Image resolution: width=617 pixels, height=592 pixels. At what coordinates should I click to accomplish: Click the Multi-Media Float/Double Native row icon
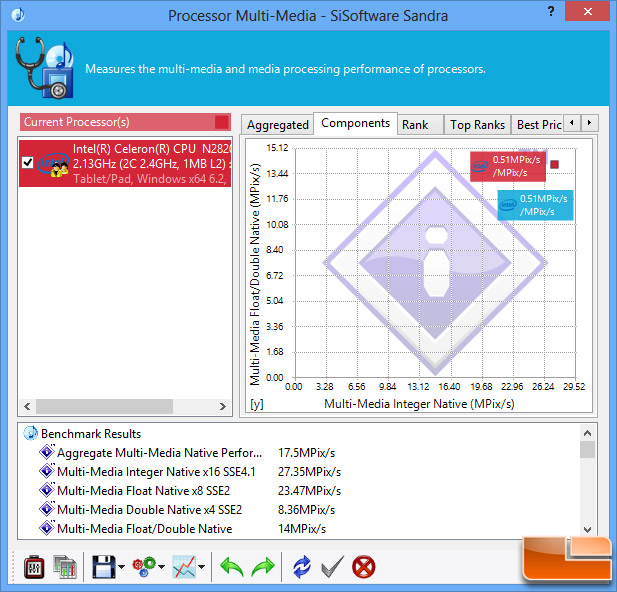pos(47,528)
